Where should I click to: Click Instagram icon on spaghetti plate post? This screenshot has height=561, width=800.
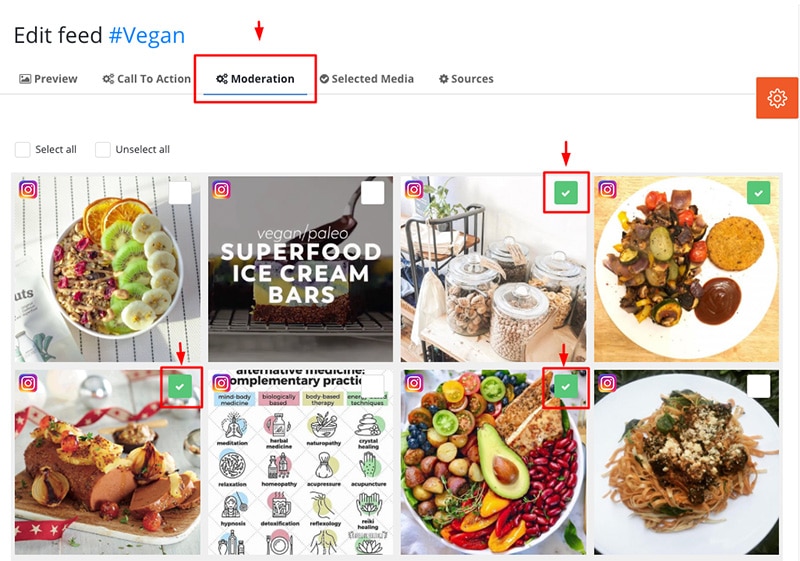608,382
